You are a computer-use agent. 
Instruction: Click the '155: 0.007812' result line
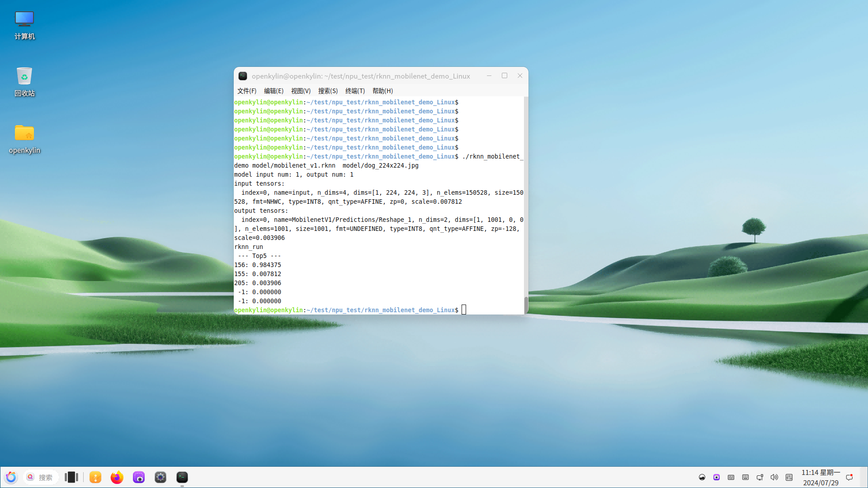(258, 274)
